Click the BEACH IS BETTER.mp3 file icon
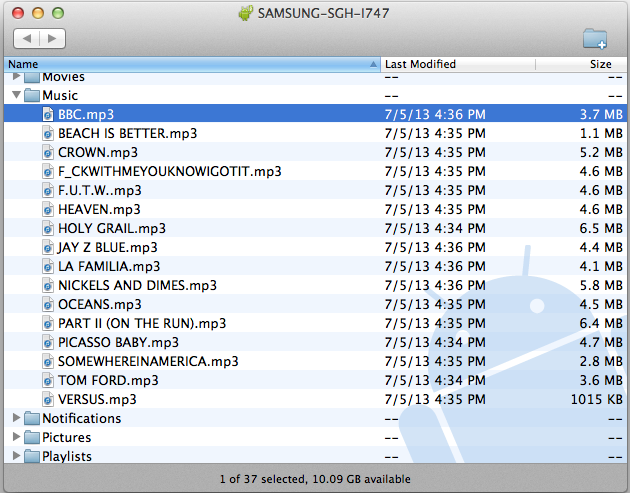This screenshot has height=493, width=630. point(48,133)
